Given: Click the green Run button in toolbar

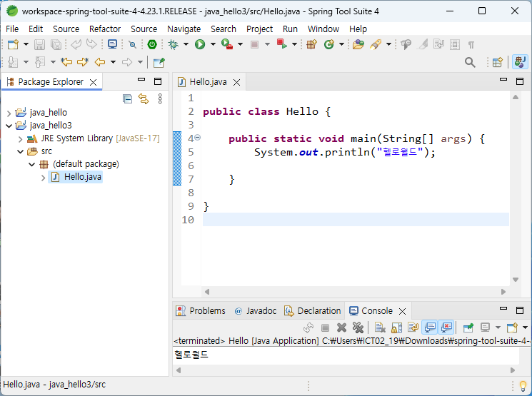Looking at the screenshot, I should pyautogui.click(x=200, y=44).
